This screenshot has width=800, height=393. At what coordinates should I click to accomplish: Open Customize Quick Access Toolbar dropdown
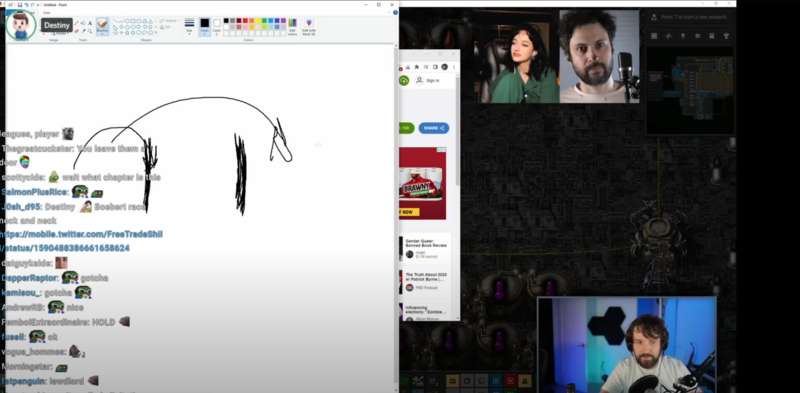[x=38, y=5]
